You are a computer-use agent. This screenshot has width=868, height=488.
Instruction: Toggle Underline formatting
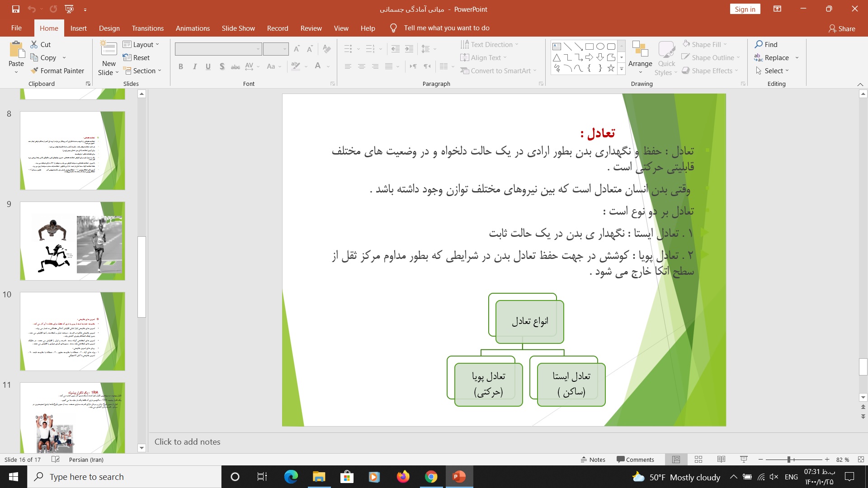tap(208, 66)
